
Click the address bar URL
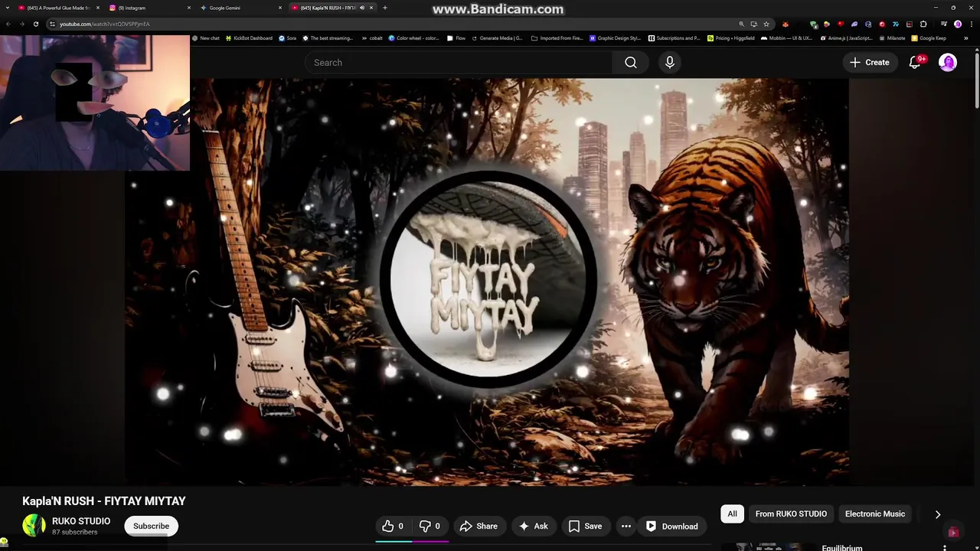105,24
